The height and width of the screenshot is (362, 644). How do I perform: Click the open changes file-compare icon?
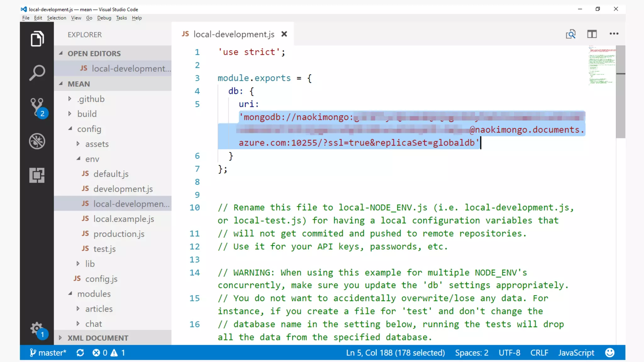pos(570,34)
